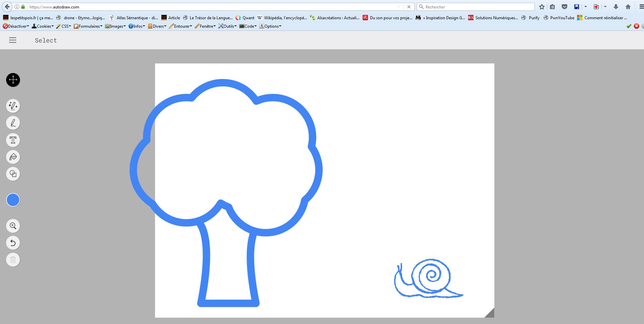The width and height of the screenshot is (644, 324).
Task: Expand the Cookies toolbar dropdown
Action: coord(43,26)
